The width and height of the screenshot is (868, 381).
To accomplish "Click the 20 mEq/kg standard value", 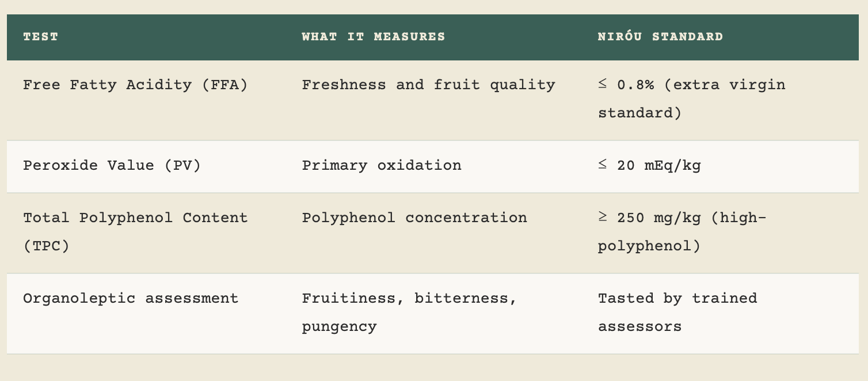I will point(658,166).
